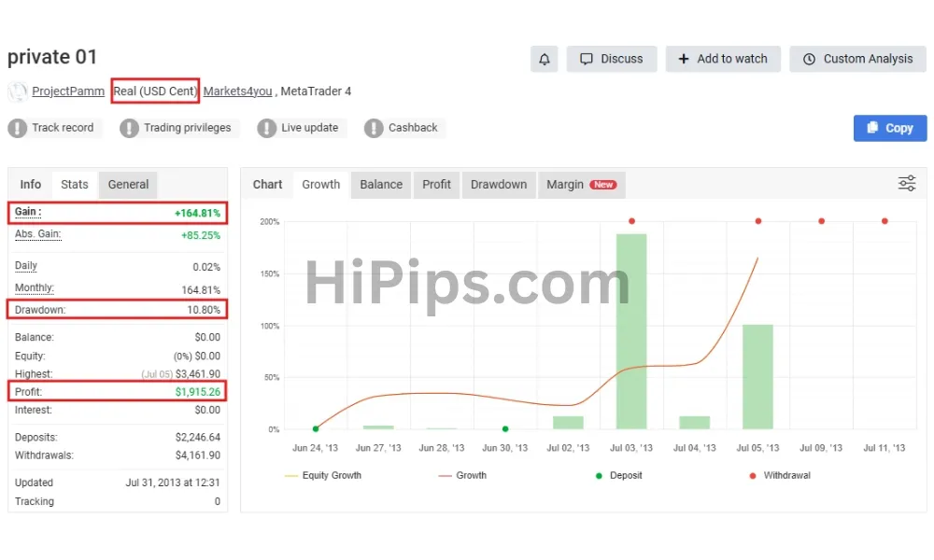Screen dimensions: 934x560
Task: Toggle Equity Growth legend item
Action: [x=323, y=475]
